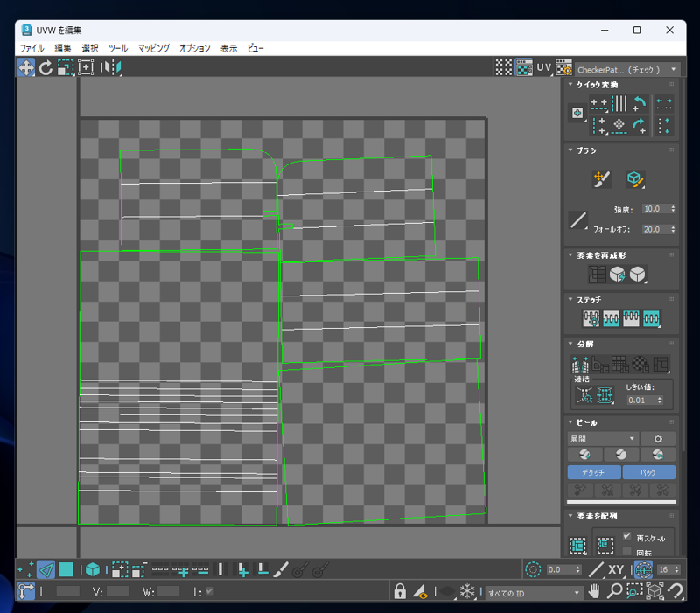Image resolution: width=700 pixels, height=613 pixels.
Task: Click the first icon in the ステッチ panel
Action: tap(591, 318)
